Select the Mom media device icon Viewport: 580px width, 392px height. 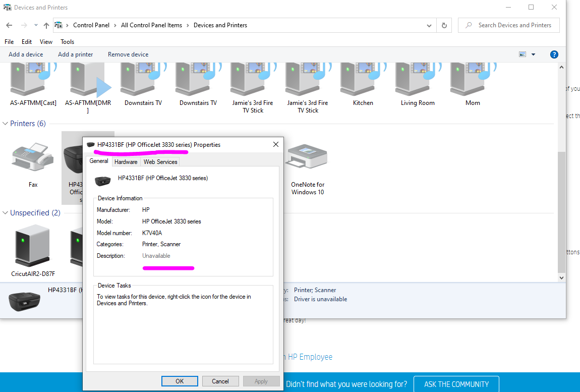(x=473, y=79)
